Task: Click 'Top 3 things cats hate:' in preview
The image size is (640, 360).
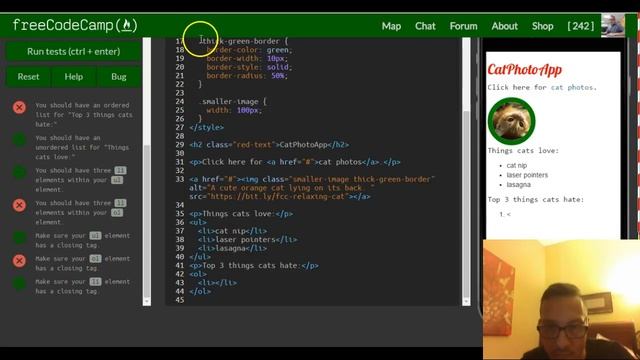Action: click(x=536, y=200)
